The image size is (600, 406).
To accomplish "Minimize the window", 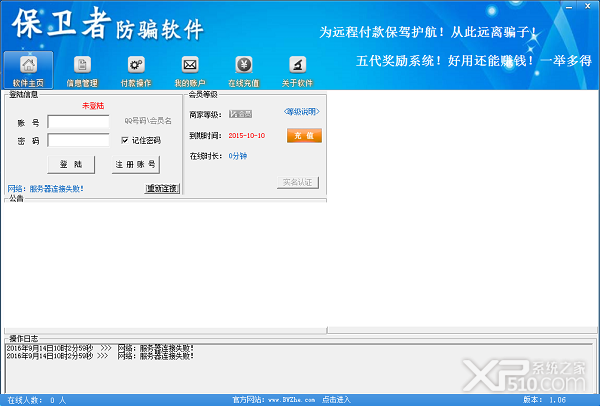I will [569, 7].
